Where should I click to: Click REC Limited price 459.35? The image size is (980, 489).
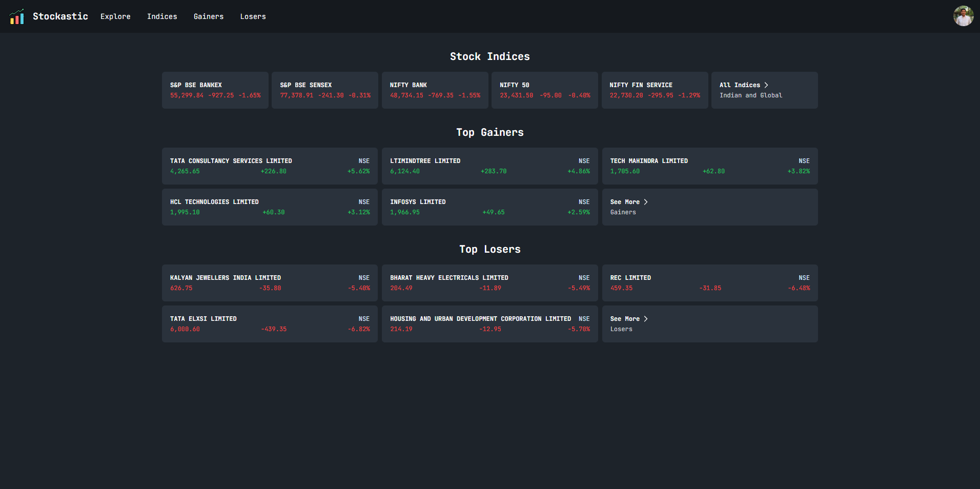[x=621, y=288]
